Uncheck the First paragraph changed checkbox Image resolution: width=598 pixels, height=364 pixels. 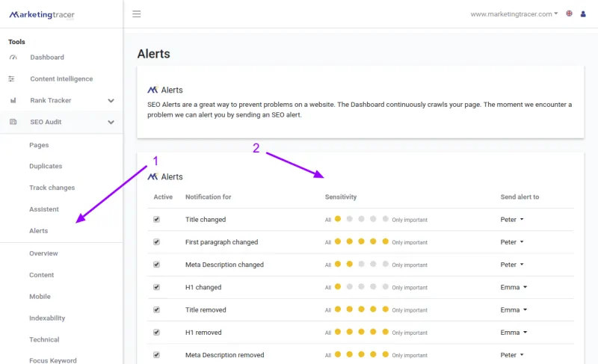(156, 241)
